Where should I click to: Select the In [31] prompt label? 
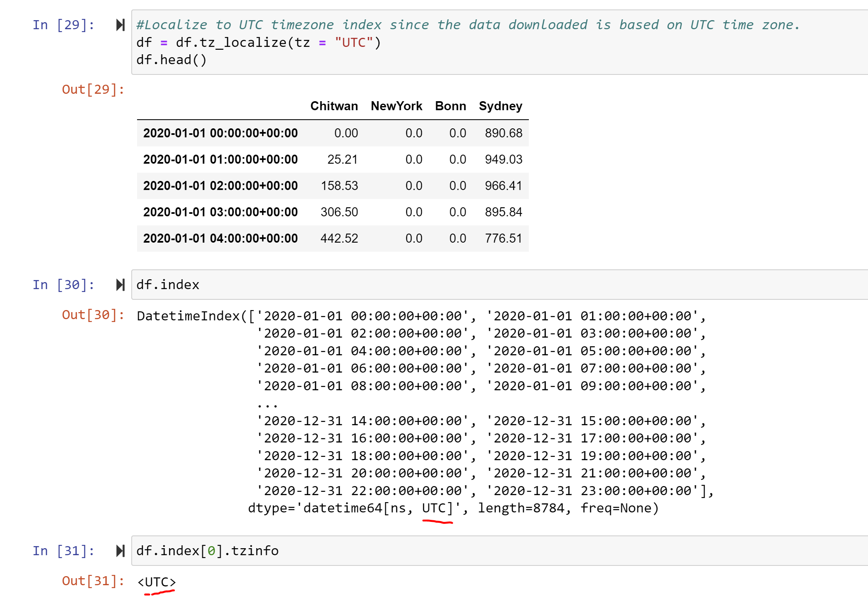(63, 551)
